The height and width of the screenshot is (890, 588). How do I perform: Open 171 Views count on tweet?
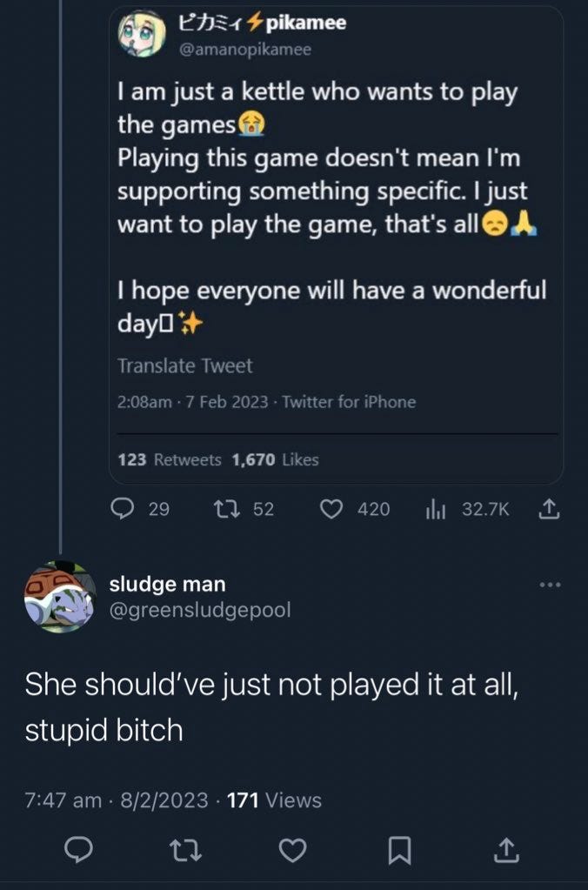(x=274, y=800)
